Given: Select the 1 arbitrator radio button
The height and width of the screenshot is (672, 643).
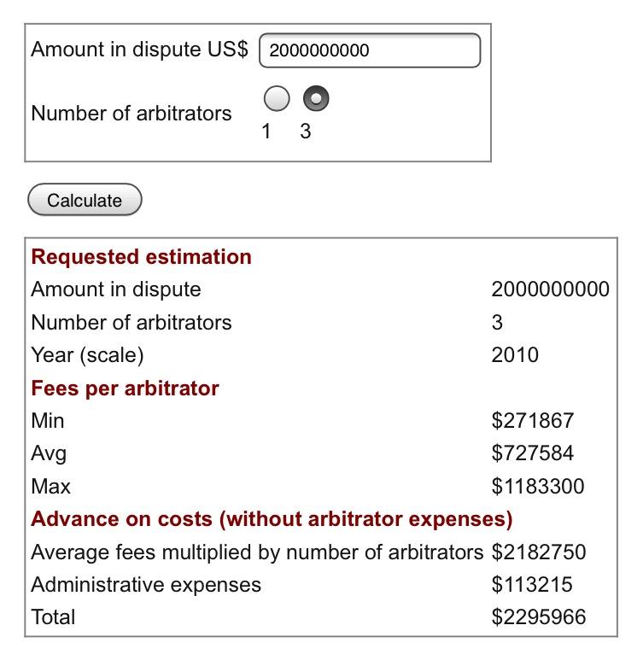Looking at the screenshot, I should coord(277,98).
